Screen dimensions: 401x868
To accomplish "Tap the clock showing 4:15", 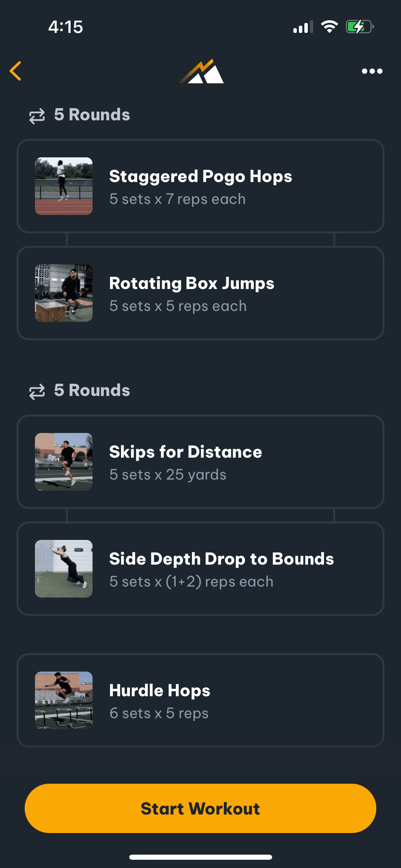I will pos(65,26).
